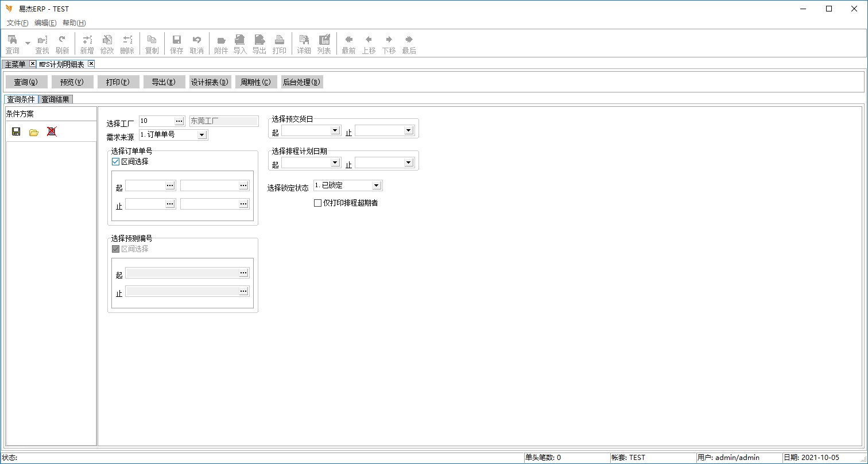This screenshot has width=868, height=464.
Task: Expand the 需求来源 dropdown
Action: click(201, 135)
